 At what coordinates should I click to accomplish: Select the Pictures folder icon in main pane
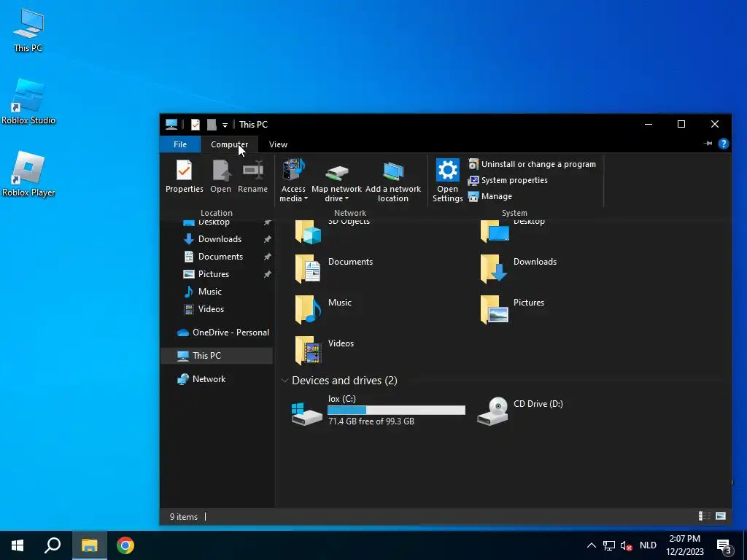coord(495,309)
